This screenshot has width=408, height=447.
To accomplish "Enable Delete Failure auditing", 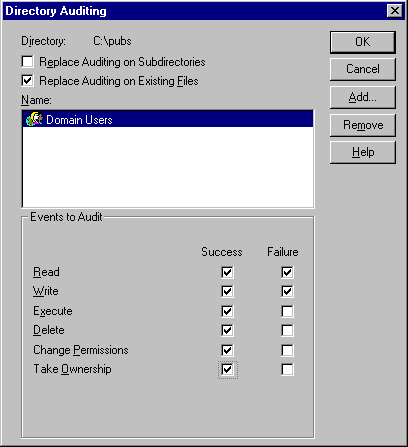I will pyautogui.click(x=287, y=330).
